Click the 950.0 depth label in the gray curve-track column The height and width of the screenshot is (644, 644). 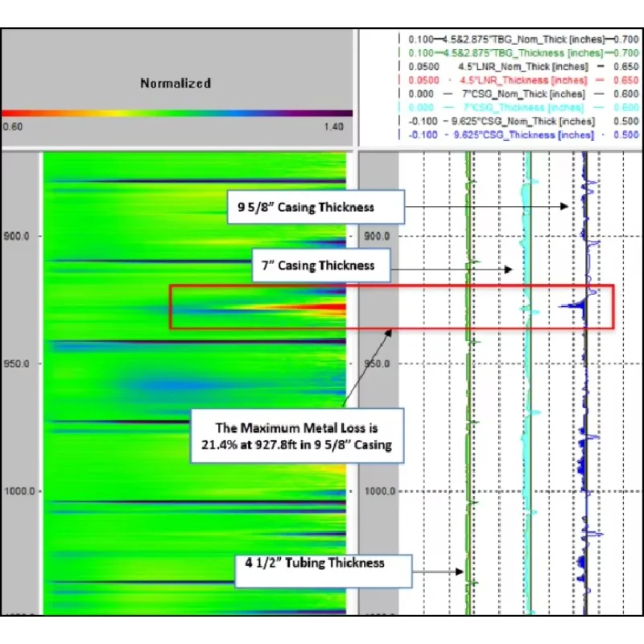(377, 364)
